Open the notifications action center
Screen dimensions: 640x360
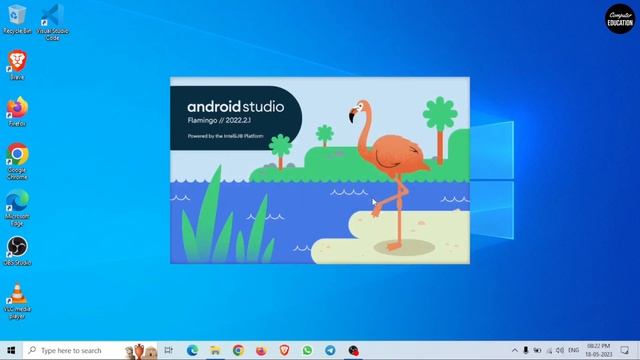pos(624,350)
